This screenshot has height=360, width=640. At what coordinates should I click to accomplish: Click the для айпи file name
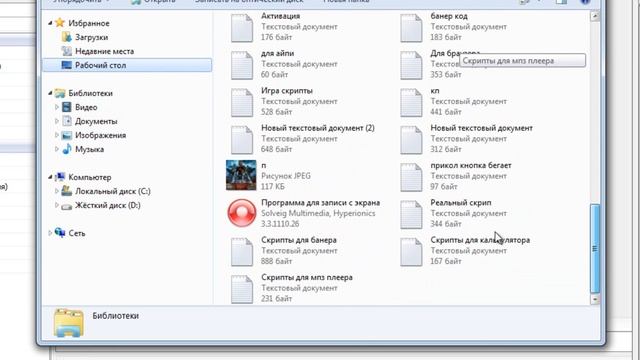pyautogui.click(x=278, y=53)
